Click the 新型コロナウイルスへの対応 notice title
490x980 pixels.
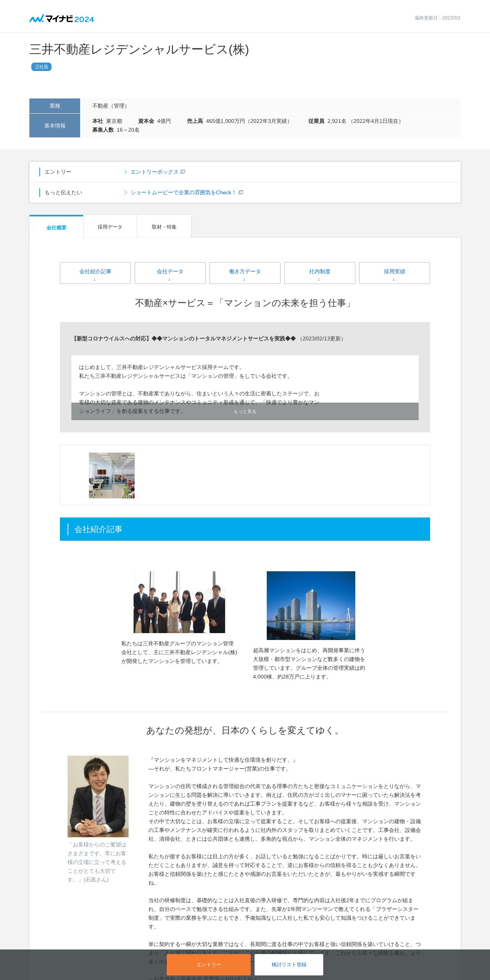(x=183, y=338)
